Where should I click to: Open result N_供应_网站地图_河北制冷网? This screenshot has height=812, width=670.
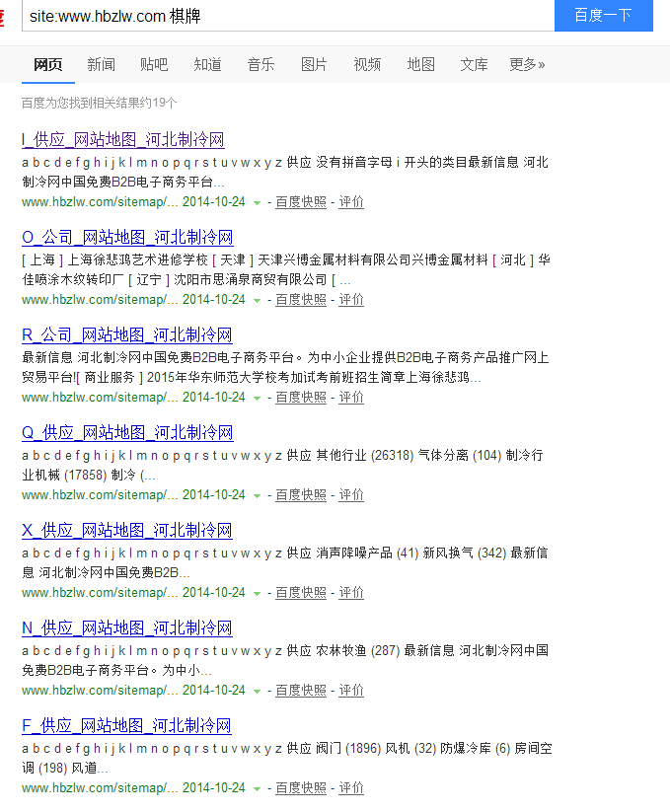[127, 628]
